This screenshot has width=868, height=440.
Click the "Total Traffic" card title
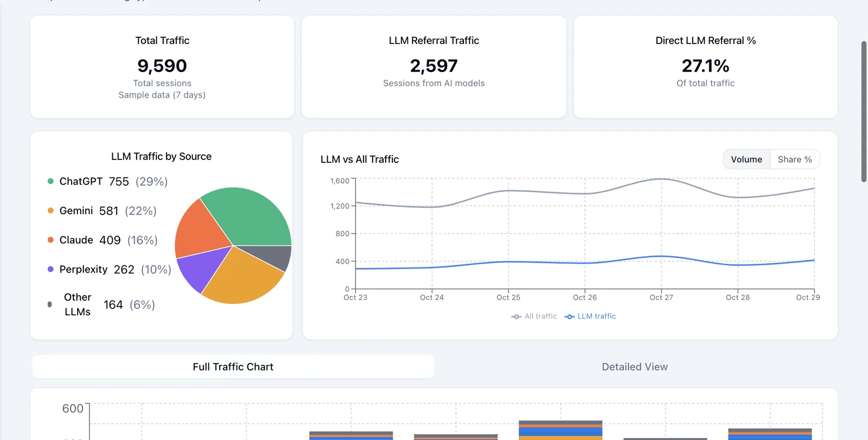pos(162,41)
